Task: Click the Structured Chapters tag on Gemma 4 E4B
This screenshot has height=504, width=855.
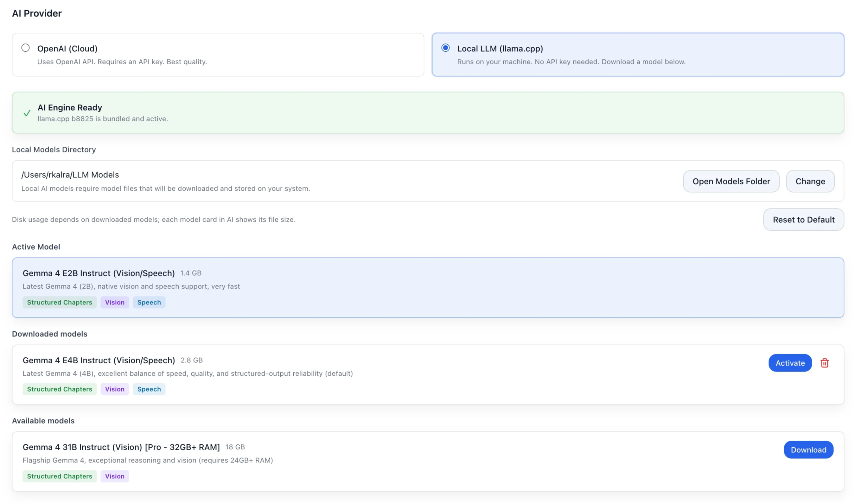Action: [60, 389]
